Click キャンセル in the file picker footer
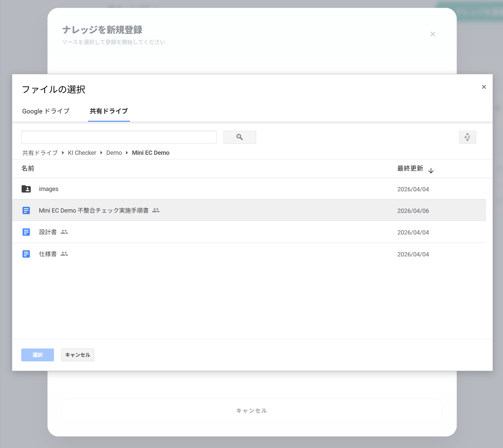The width and height of the screenshot is (503, 448). pos(78,355)
